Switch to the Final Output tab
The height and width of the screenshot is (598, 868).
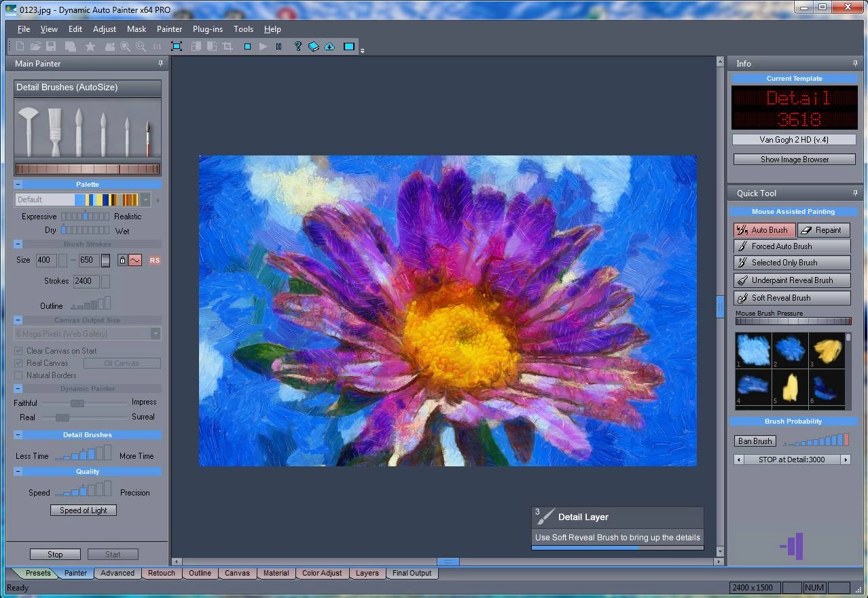tap(412, 573)
